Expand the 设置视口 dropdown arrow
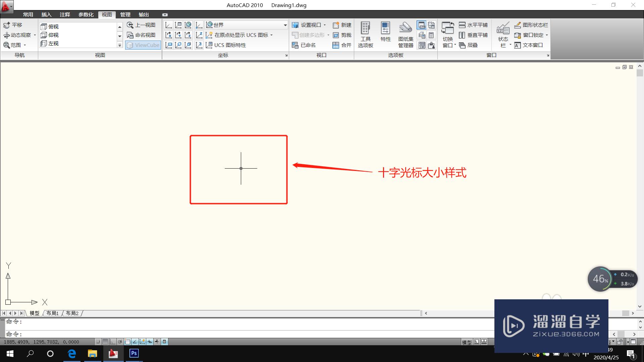The width and height of the screenshot is (644, 362). pos(325,25)
